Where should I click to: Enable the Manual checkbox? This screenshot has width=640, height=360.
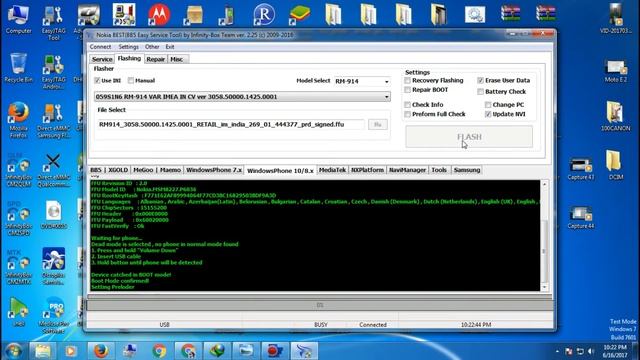pyautogui.click(x=131, y=80)
